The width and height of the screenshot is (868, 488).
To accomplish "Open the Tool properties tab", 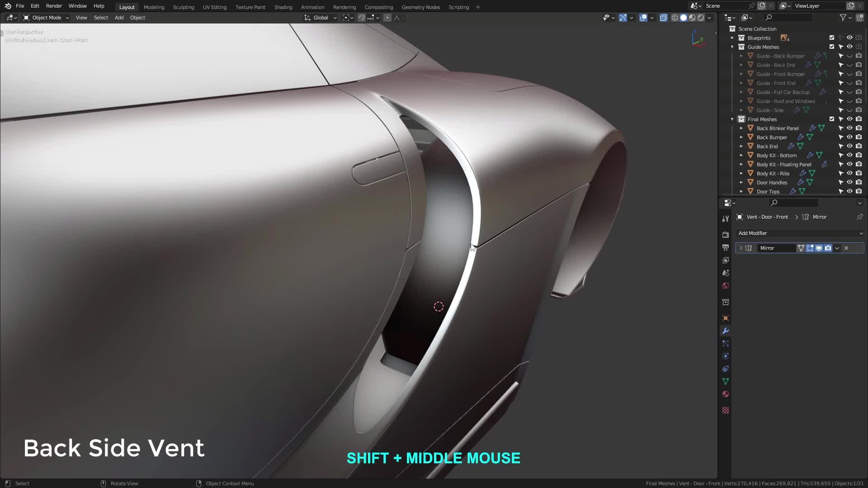I will pos(726,219).
